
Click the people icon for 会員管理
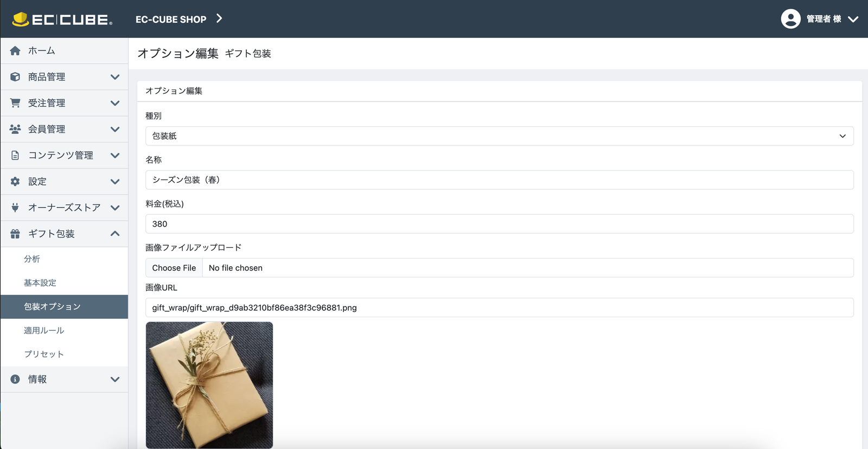tap(15, 129)
